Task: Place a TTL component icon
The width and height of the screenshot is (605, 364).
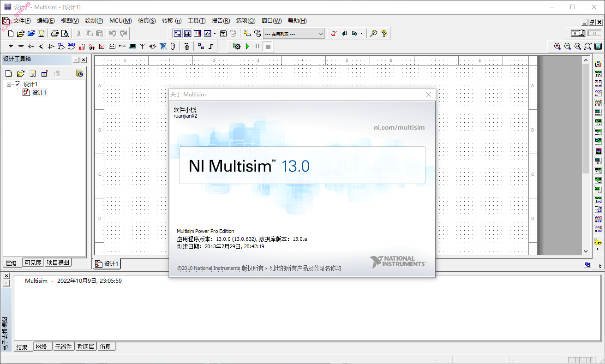Action: coord(61,46)
